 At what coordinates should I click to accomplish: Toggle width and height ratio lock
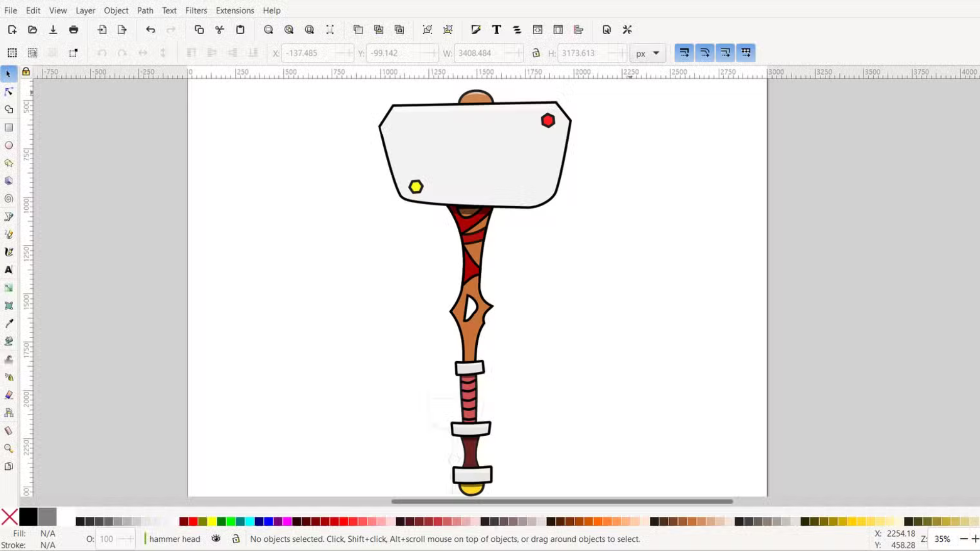click(536, 53)
